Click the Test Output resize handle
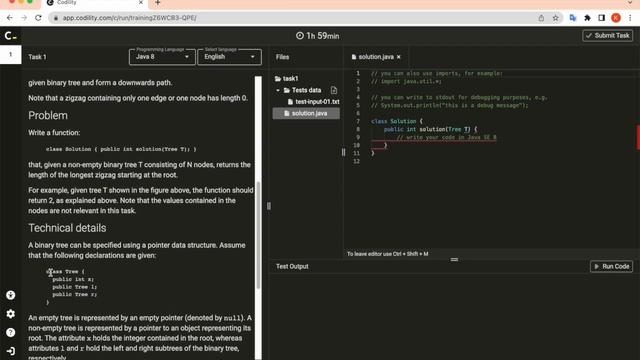Screen dimensions: 640x360 [454, 260]
